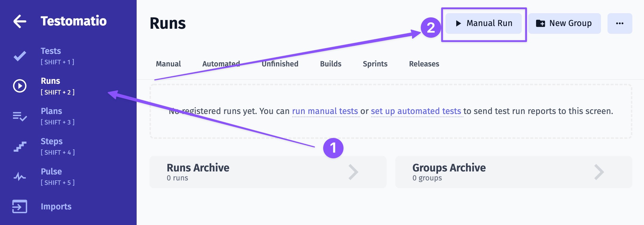Create a New Group
The height and width of the screenshot is (225, 644).
[564, 23]
